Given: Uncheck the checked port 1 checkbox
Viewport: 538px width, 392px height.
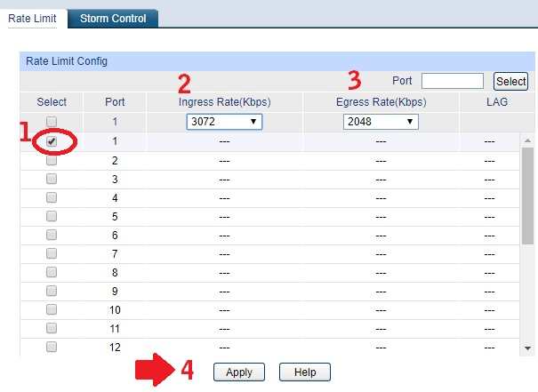Looking at the screenshot, I should [52, 141].
